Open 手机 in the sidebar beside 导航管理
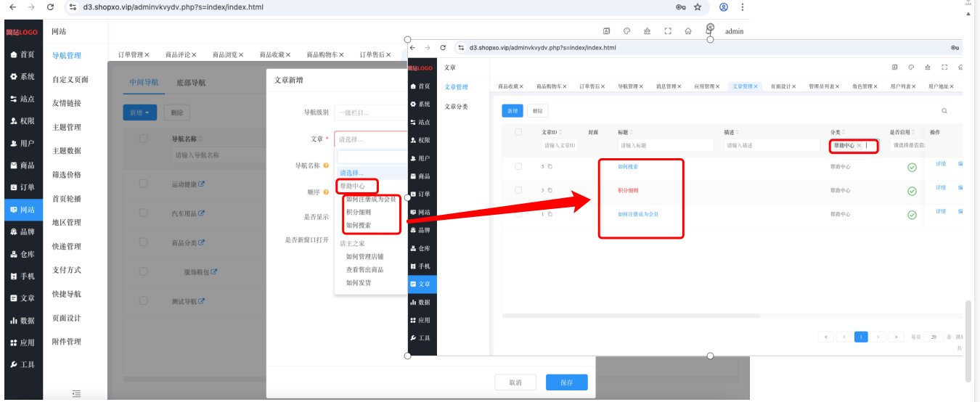 click(x=22, y=276)
